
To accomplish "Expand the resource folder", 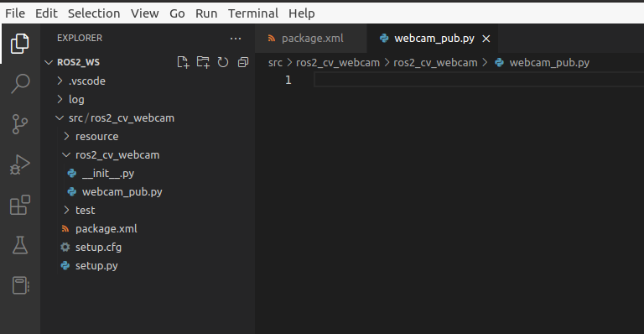I will click(x=66, y=137).
